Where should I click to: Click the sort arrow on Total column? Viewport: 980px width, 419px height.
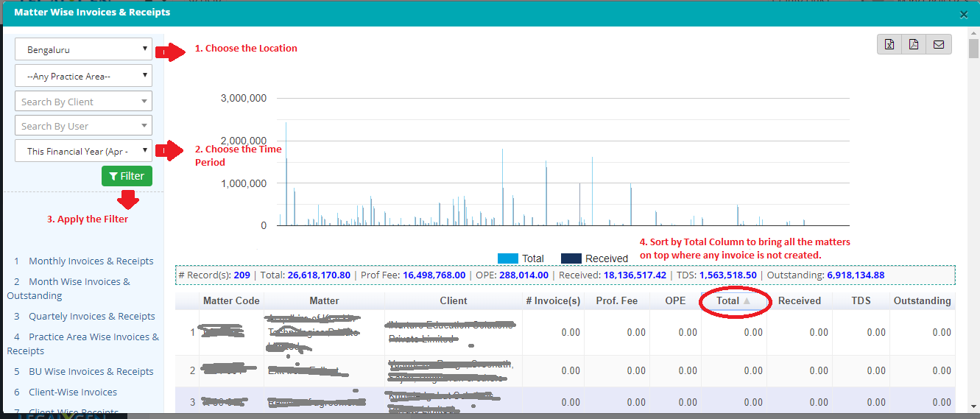click(x=747, y=301)
